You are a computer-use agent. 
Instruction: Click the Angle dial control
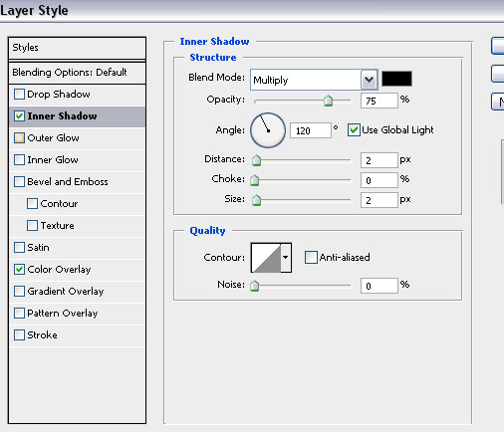click(x=268, y=130)
